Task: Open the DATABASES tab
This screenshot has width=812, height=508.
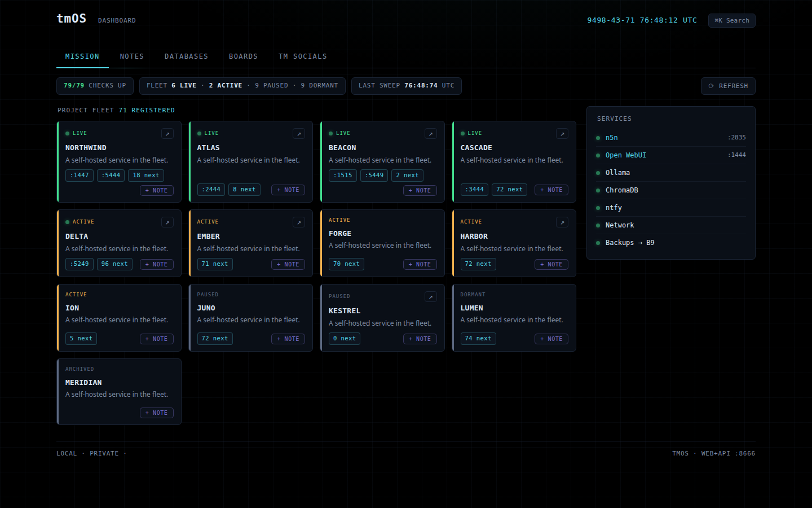Action: [x=186, y=56]
